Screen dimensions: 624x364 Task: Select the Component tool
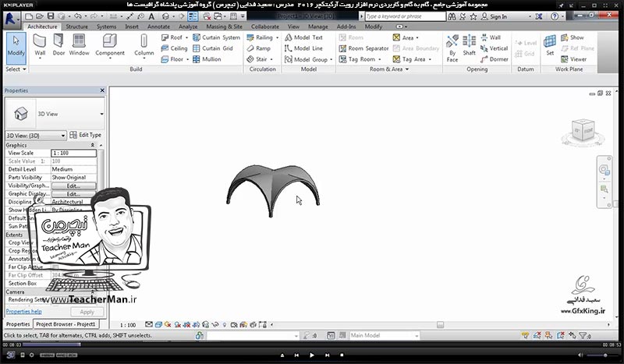110,45
